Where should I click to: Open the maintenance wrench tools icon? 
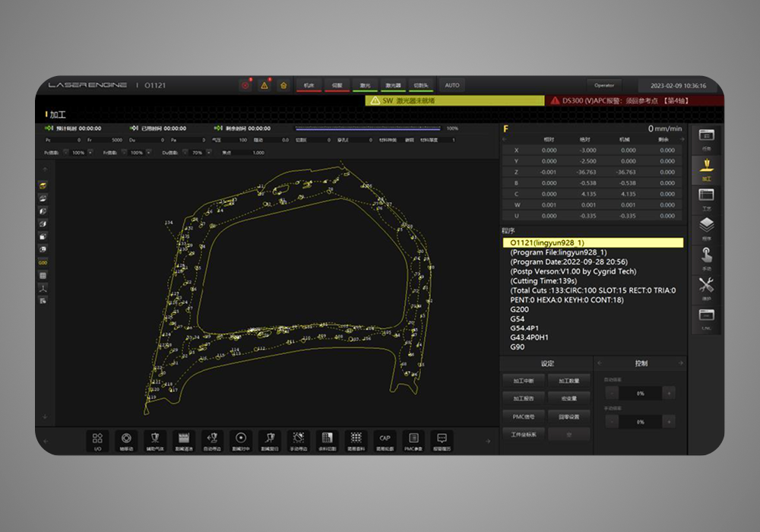tap(706, 290)
